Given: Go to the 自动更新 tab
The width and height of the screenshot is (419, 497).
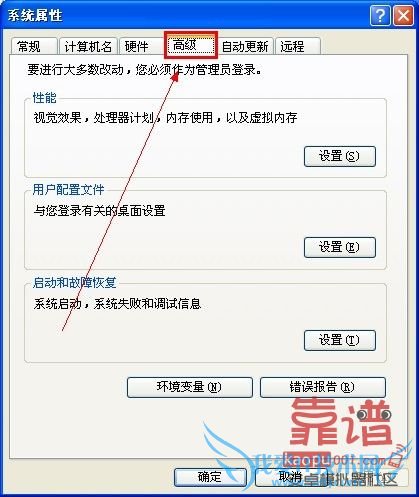Looking at the screenshot, I should (x=245, y=46).
